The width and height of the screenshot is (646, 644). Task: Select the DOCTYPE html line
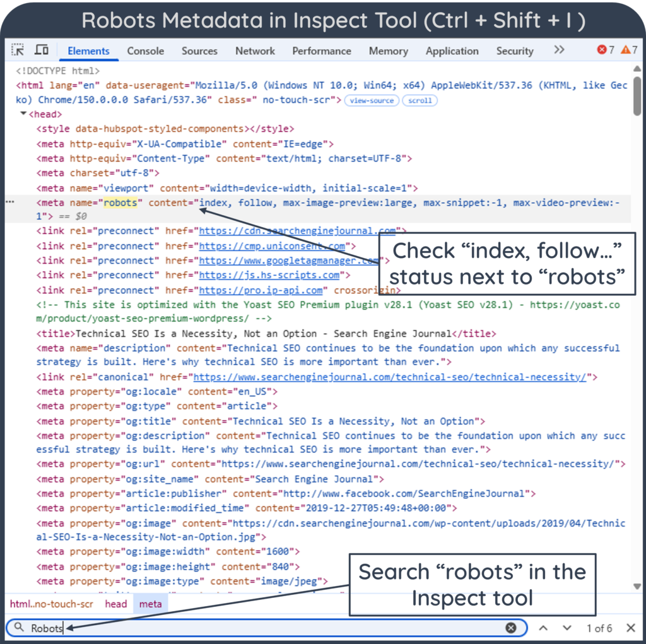(57, 71)
